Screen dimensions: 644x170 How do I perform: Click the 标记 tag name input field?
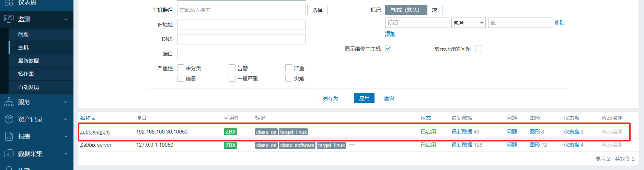[417, 23]
